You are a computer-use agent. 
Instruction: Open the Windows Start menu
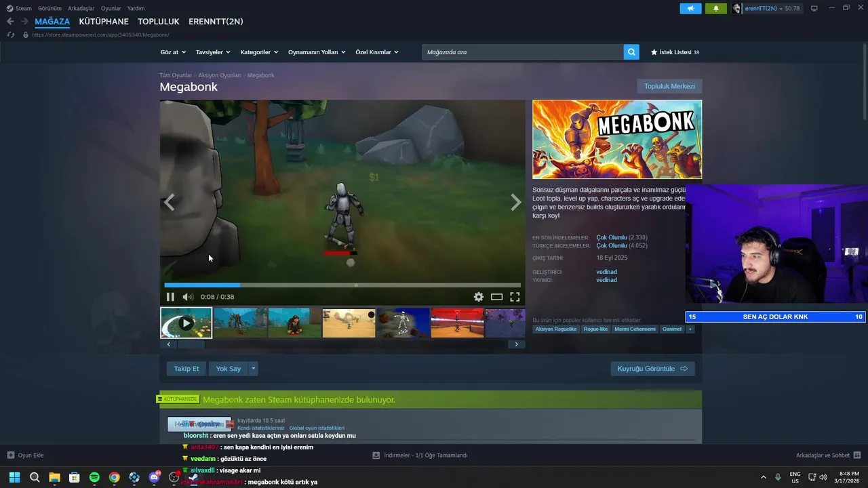click(14, 477)
